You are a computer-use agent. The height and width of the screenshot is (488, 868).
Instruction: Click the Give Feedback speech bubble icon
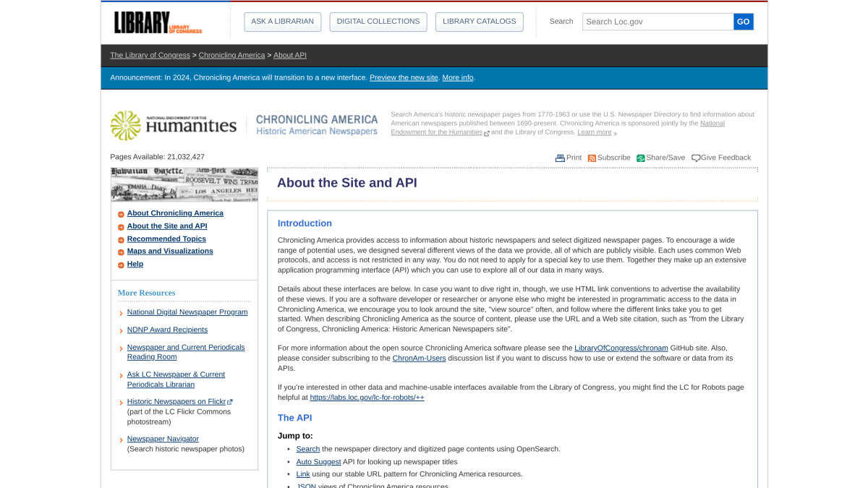696,158
